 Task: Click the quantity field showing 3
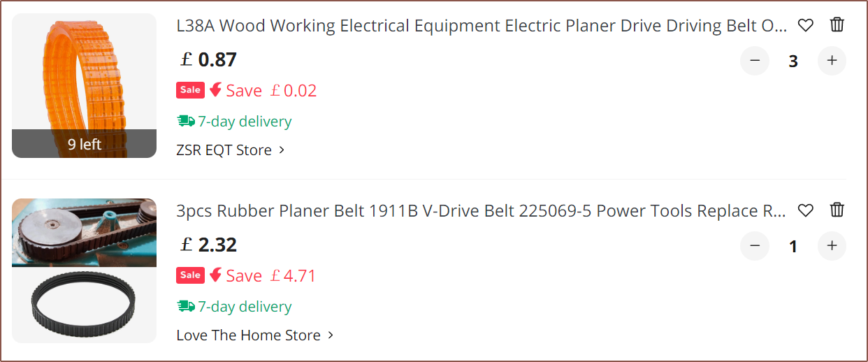click(793, 61)
